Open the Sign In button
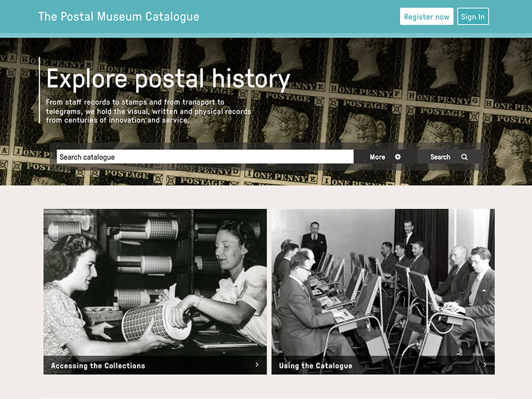Viewport: 532px width, 399px height. pos(473,17)
